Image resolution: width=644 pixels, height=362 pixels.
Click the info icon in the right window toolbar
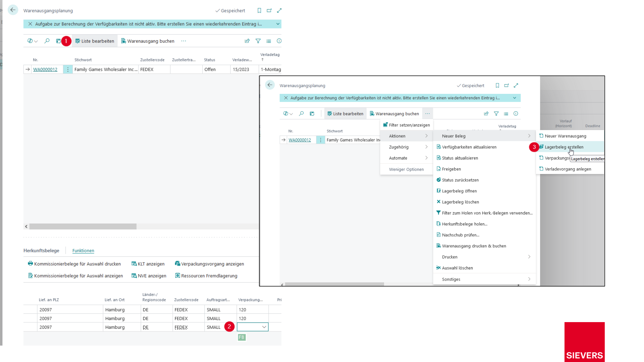click(x=516, y=114)
